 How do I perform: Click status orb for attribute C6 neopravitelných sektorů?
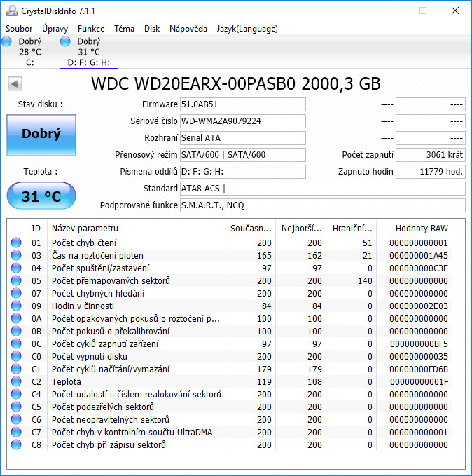click(x=16, y=419)
